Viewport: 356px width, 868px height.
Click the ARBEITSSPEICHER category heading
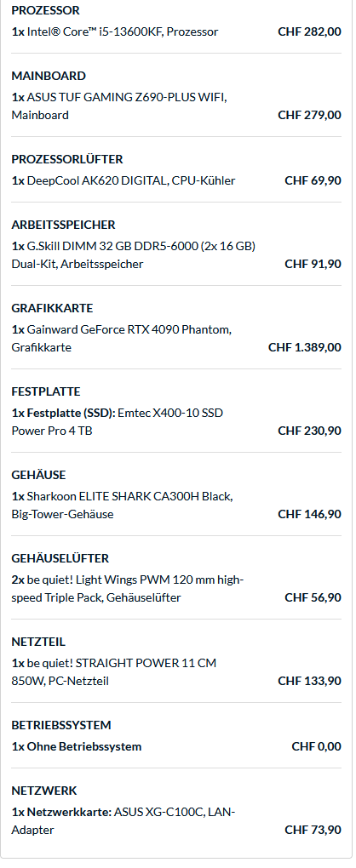(x=63, y=225)
